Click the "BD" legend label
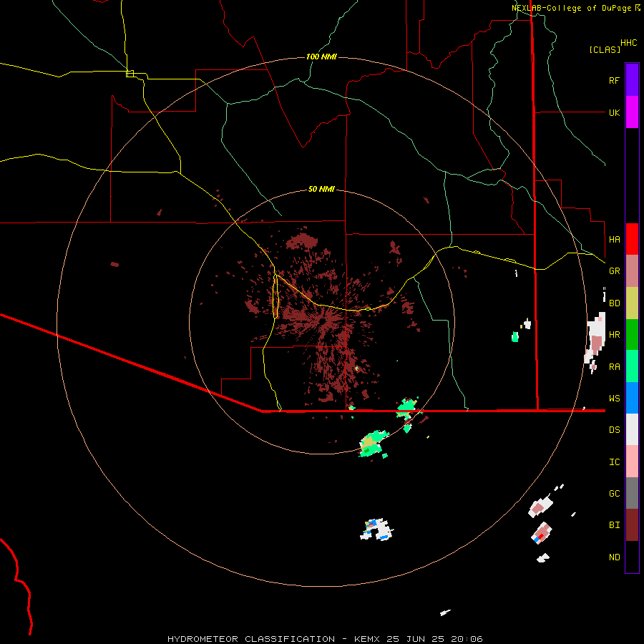This screenshot has width=644, height=644. coord(614,303)
